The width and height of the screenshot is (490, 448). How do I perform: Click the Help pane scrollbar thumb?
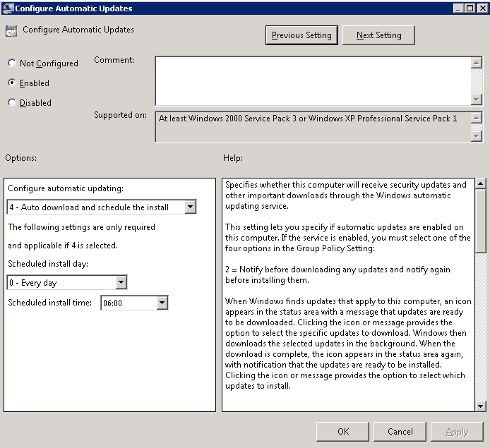(480, 221)
